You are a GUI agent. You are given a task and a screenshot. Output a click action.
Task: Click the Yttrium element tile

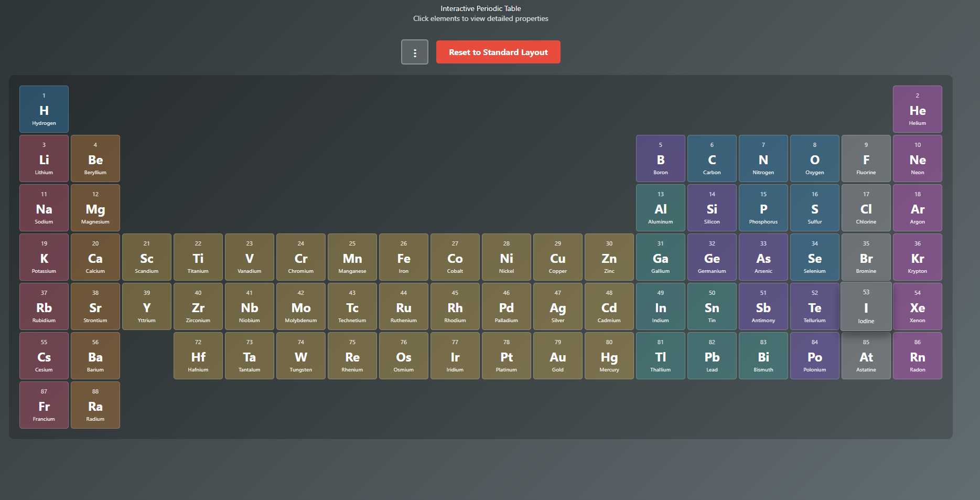coord(147,306)
